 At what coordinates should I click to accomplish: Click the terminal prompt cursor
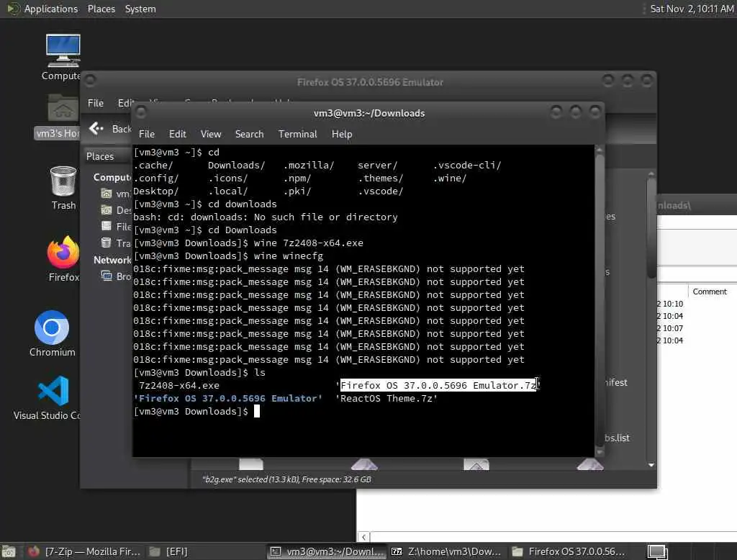pos(257,412)
